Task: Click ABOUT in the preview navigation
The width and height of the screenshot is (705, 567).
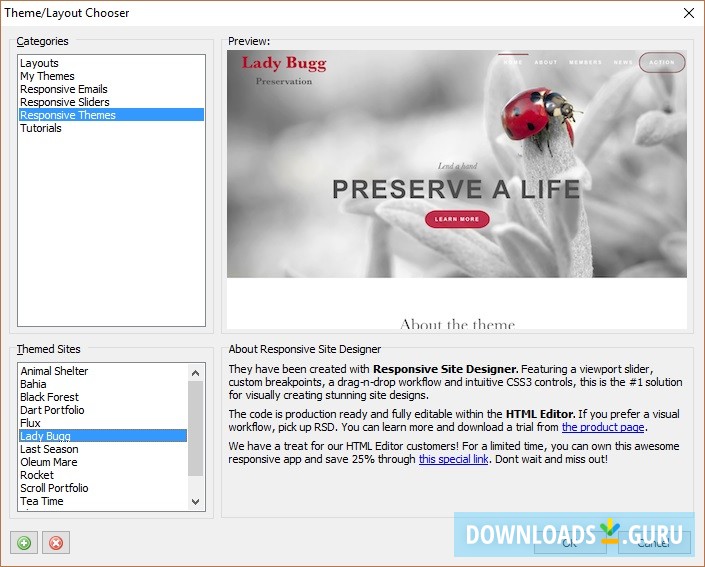Action: pyautogui.click(x=546, y=63)
